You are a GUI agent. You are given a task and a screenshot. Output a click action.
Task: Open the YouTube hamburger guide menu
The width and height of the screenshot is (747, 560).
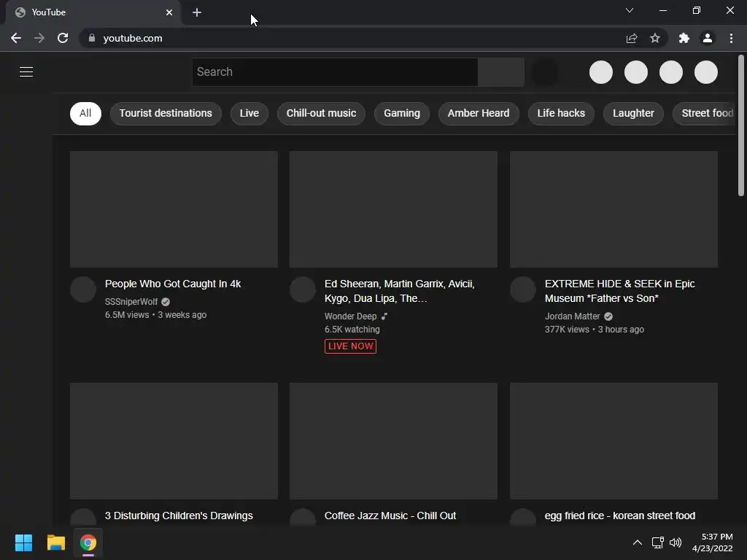tap(26, 71)
